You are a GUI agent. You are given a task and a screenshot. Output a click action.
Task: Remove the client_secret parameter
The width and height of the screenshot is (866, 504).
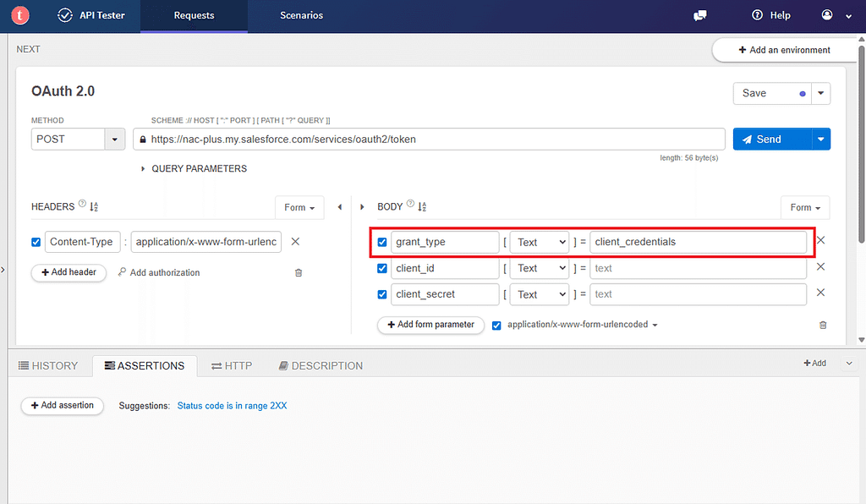tap(820, 293)
